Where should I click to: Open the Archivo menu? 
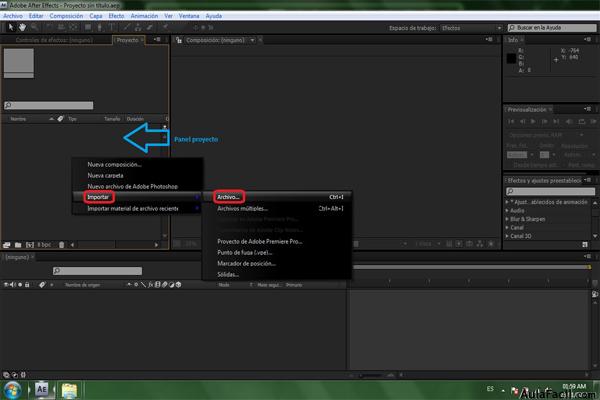point(13,16)
